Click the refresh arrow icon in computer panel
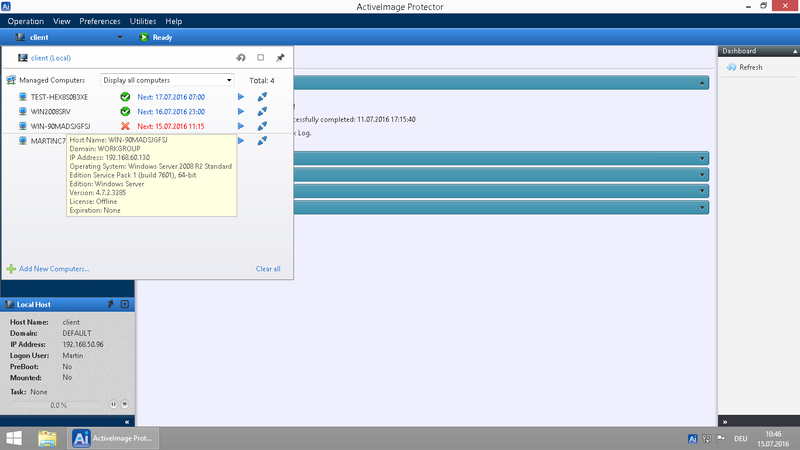Image resolution: width=800 pixels, height=450 pixels. click(x=241, y=58)
